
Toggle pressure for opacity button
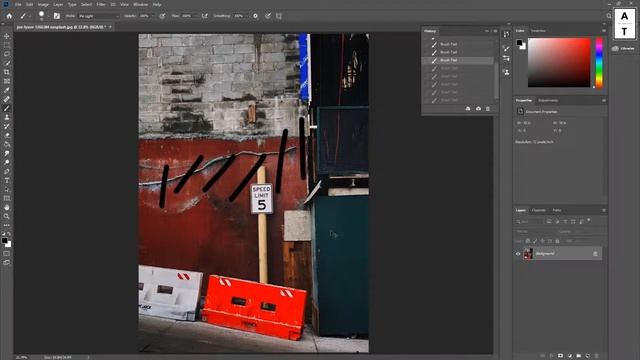pos(162,16)
